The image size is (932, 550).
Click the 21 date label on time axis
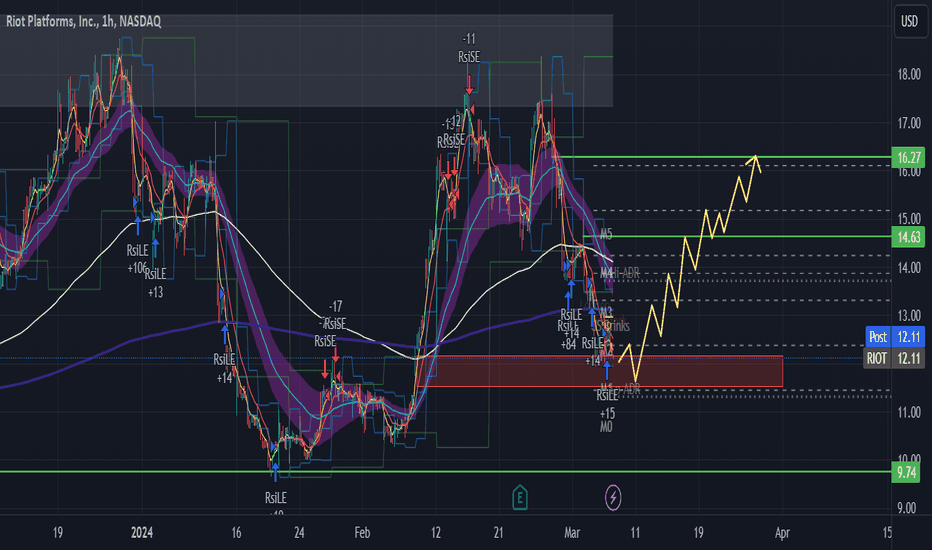click(x=498, y=532)
